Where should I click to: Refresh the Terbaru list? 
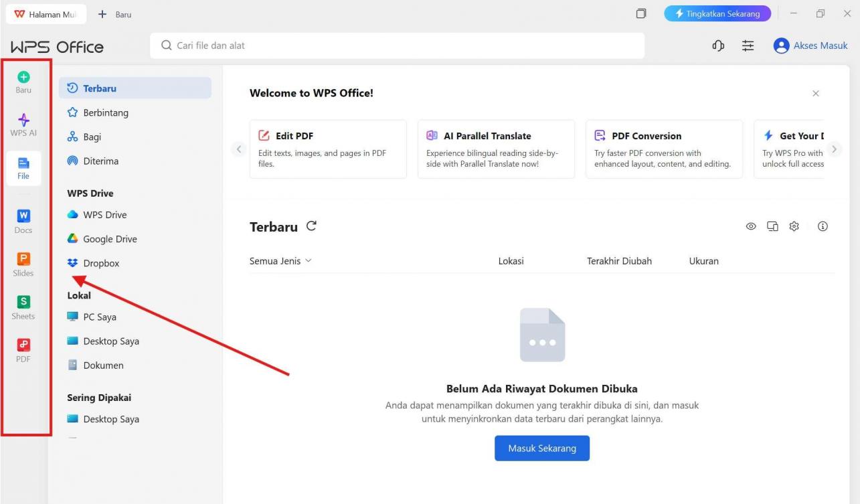click(x=311, y=227)
